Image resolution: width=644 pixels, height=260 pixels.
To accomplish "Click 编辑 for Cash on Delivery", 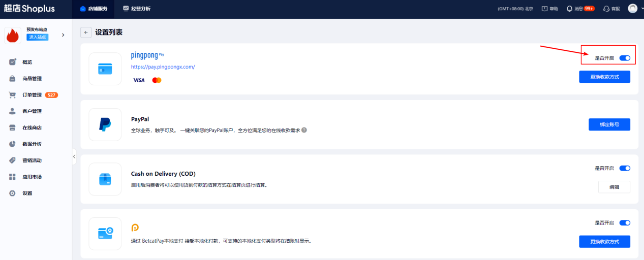I will [614, 187].
